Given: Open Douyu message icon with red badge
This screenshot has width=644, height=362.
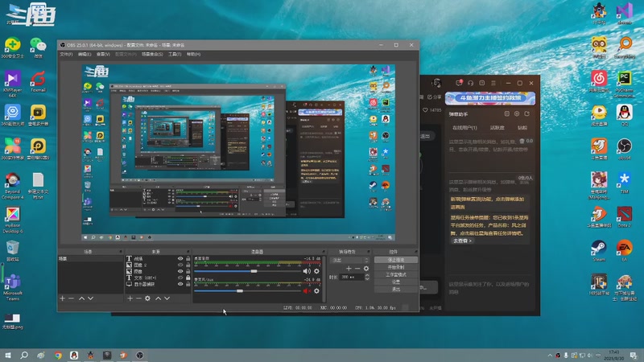Looking at the screenshot, I should tap(459, 83).
